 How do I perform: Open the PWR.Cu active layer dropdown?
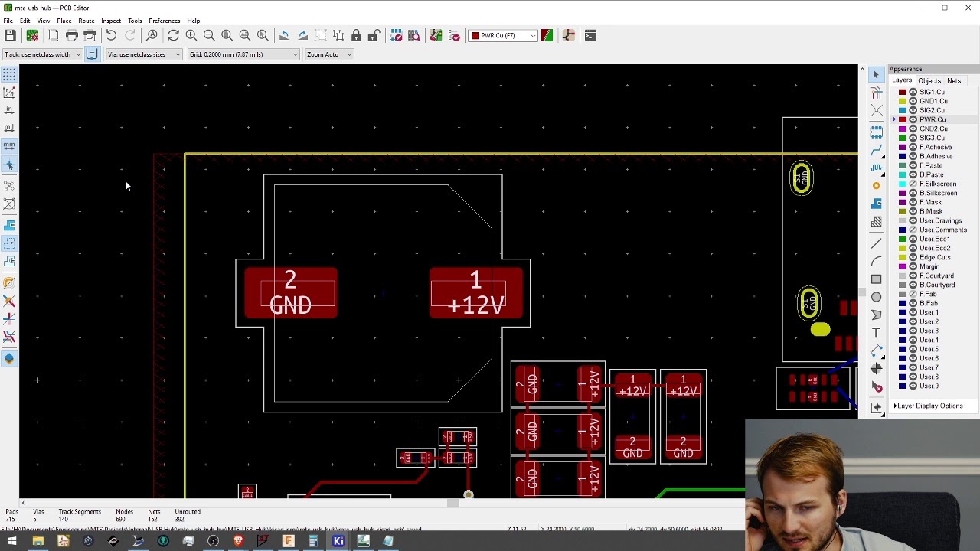pos(503,35)
